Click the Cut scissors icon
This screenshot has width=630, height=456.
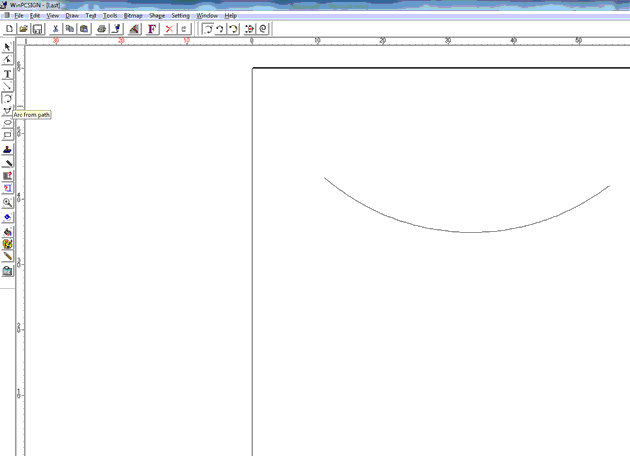click(55, 29)
